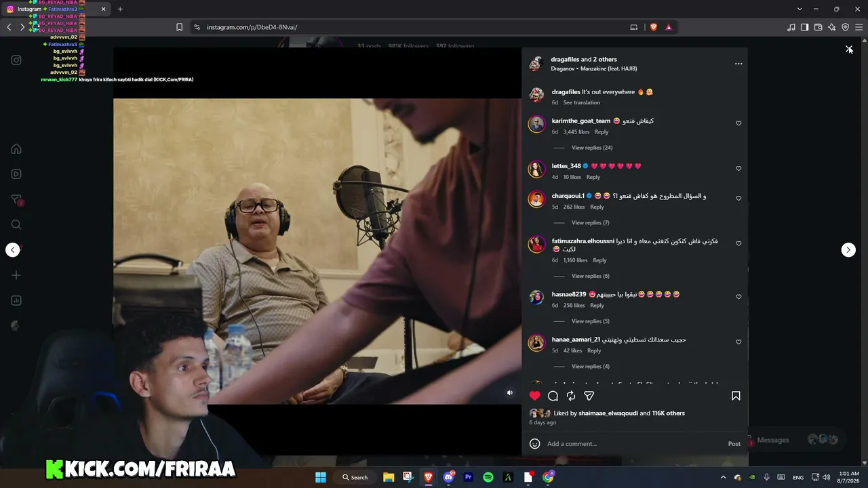The height and width of the screenshot is (488, 868).
Task: Share the post with the send icon
Action: 589,396
